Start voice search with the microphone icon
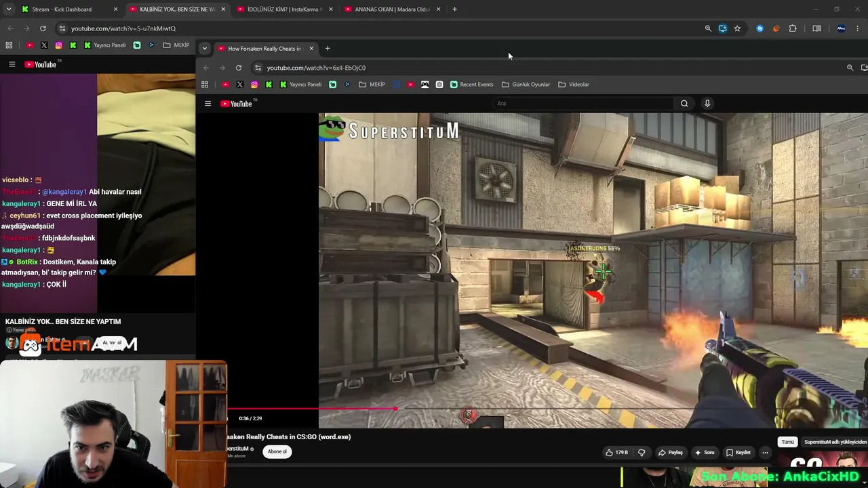The height and width of the screenshot is (488, 868). coord(707,104)
